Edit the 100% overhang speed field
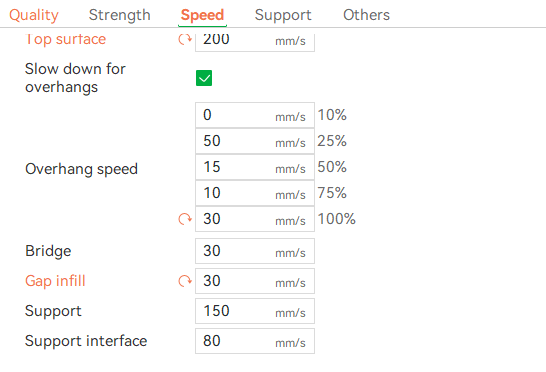The height and width of the screenshot is (372, 546). pyautogui.click(x=255, y=219)
